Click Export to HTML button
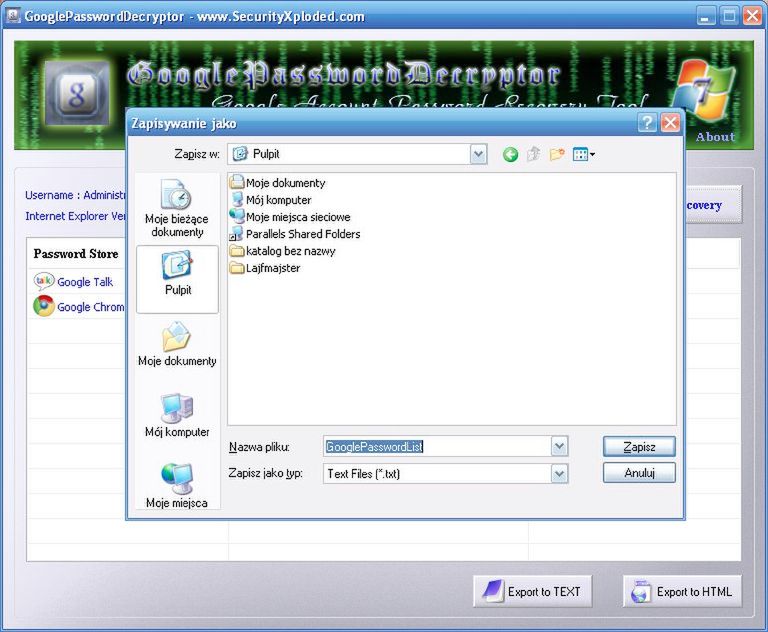 682,591
